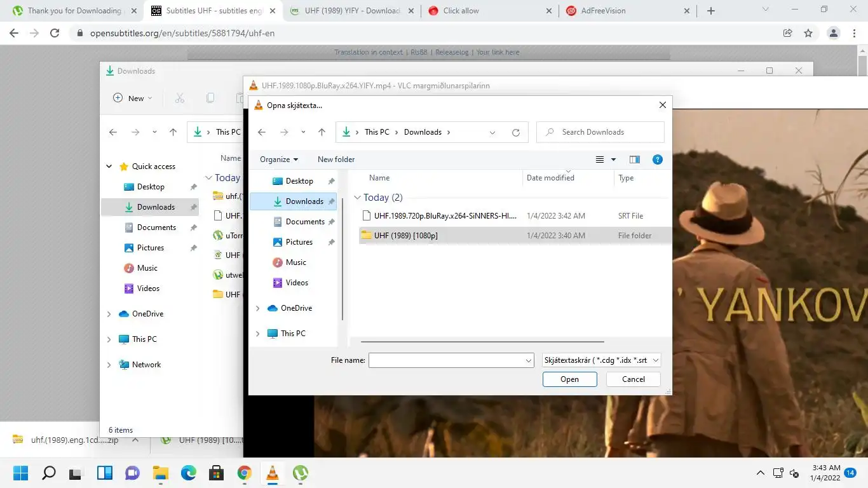Screen dimensions: 868x488
Task: Collapse Quick access in the Explorer window
Action: [109, 166]
